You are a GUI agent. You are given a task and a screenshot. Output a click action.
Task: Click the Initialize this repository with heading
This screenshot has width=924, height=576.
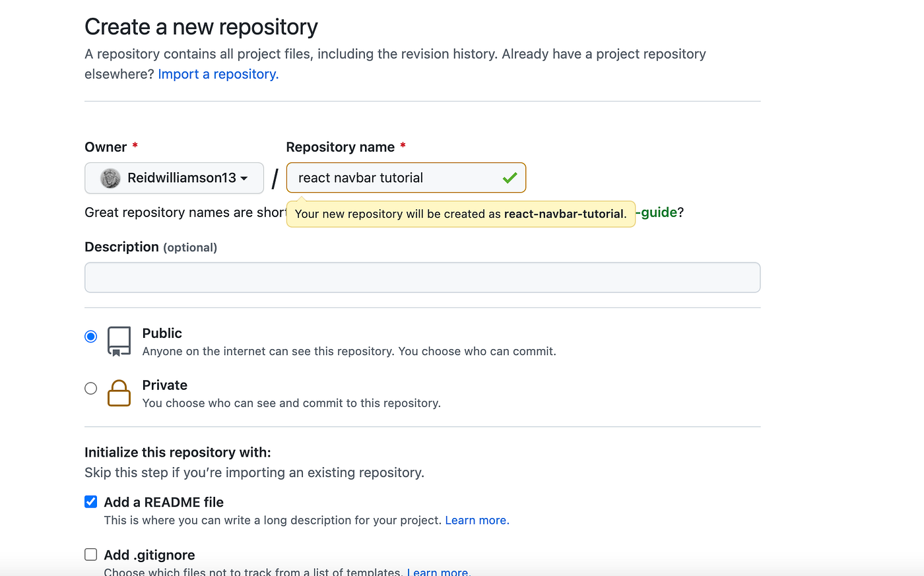point(178,452)
